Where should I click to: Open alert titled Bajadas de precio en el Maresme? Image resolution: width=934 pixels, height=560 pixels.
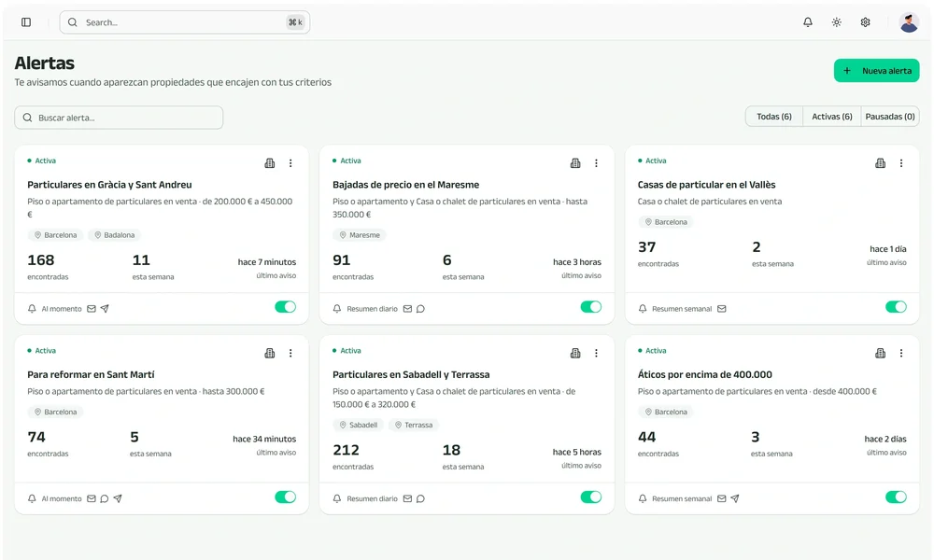click(405, 185)
